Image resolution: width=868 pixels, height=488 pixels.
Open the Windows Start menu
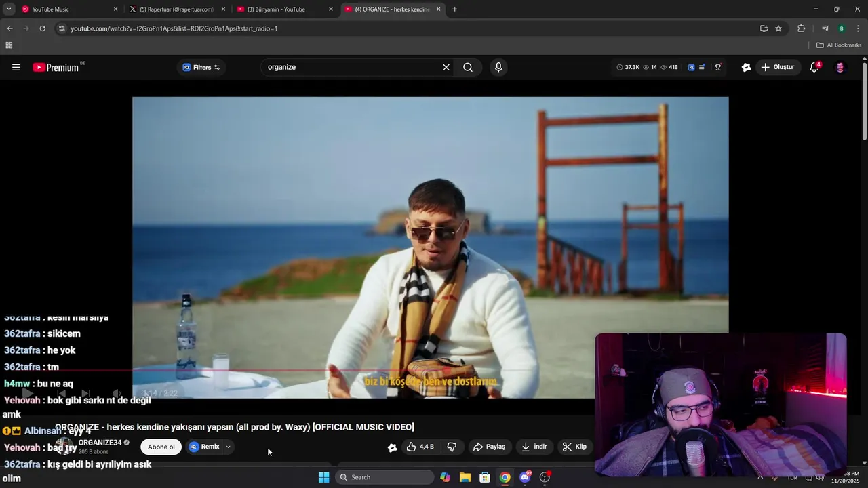[324, 477]
